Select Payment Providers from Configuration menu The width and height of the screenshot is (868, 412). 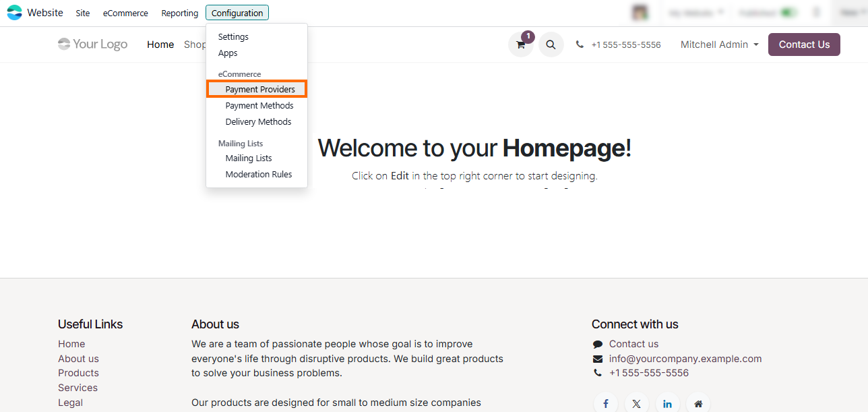tap(260, 89)
